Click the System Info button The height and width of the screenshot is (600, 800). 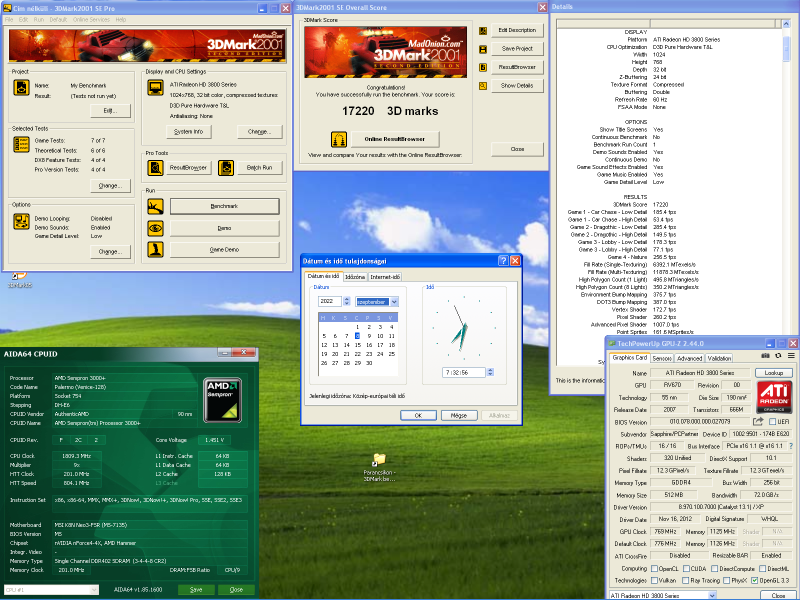[x=189, y=132]
